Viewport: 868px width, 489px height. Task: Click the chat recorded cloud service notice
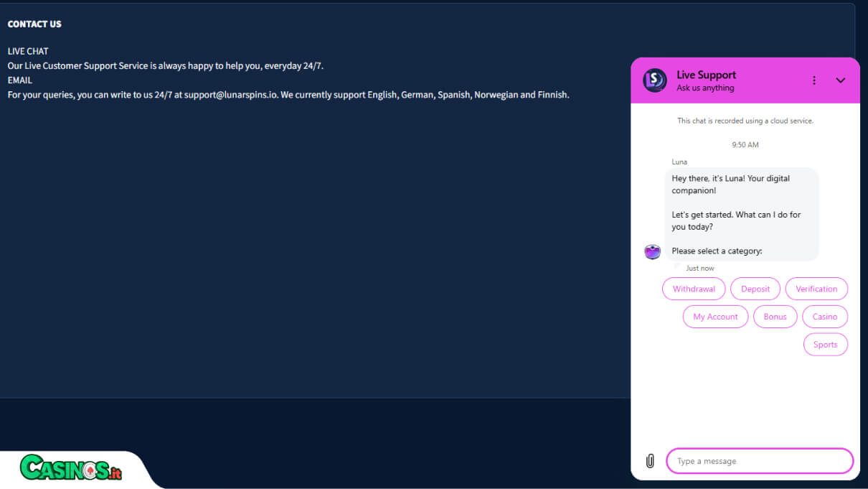(745, 121)
